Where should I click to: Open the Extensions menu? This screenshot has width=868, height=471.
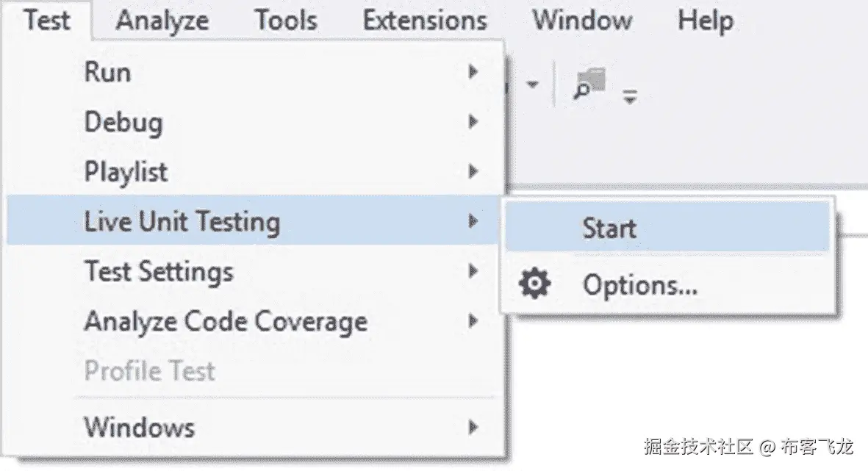click(x=425, y=20)
